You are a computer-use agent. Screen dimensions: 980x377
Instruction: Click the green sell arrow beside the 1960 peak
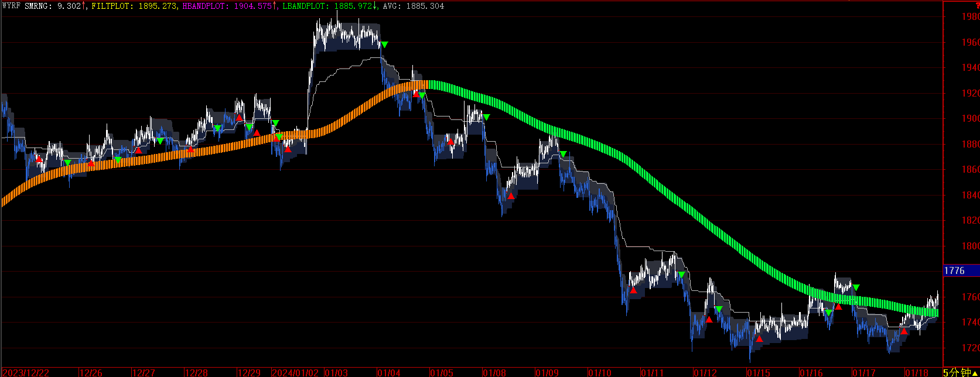tap(384, 45)
